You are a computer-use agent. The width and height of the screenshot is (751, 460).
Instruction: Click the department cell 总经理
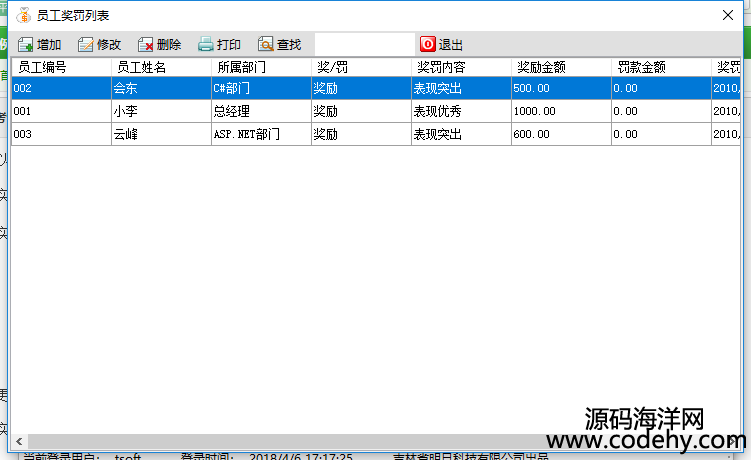(262, 111)
